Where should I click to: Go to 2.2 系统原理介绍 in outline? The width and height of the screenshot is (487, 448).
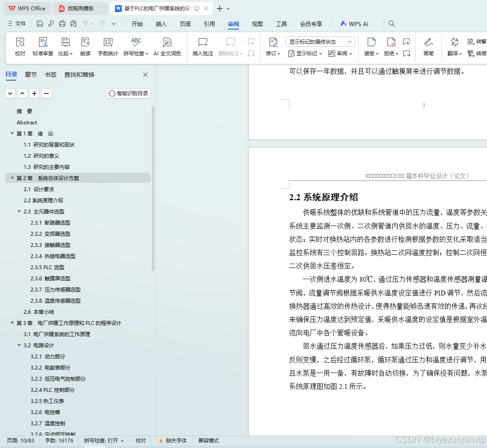pos(43,201)
